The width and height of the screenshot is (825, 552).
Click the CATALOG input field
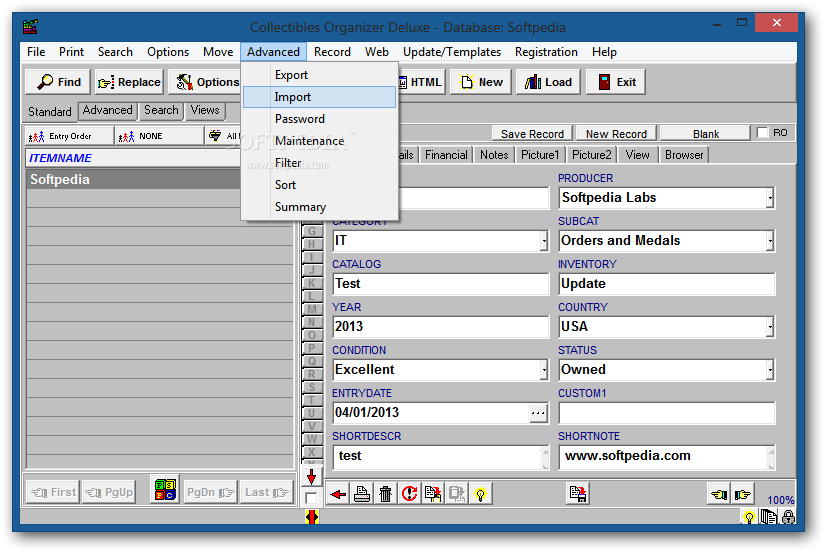coord(441,284)
